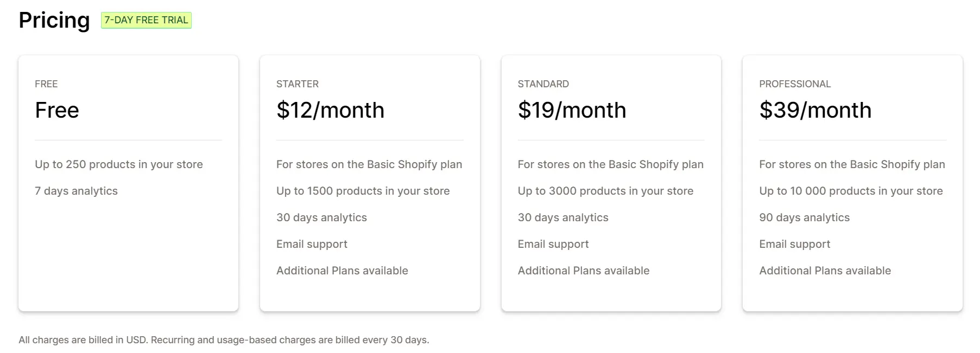This screenshot has width=980, height=353.
Task: Click the '90 days analytics' feature
Action: point(804,217)
